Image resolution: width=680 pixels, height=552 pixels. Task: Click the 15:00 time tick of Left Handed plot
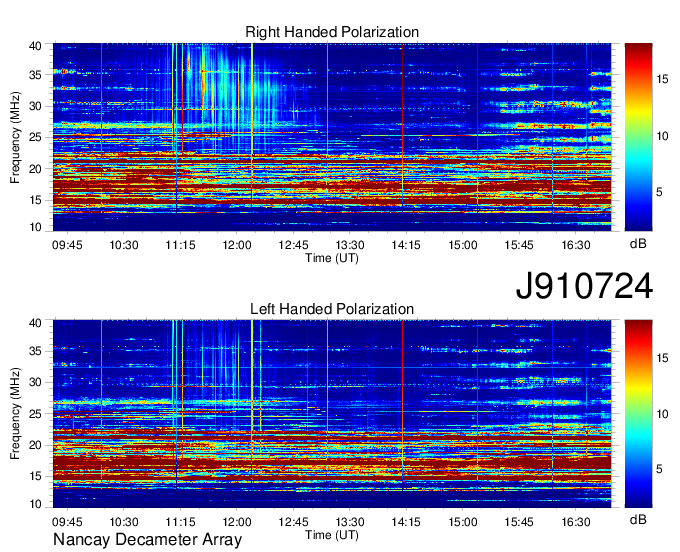tap(463, 522)
